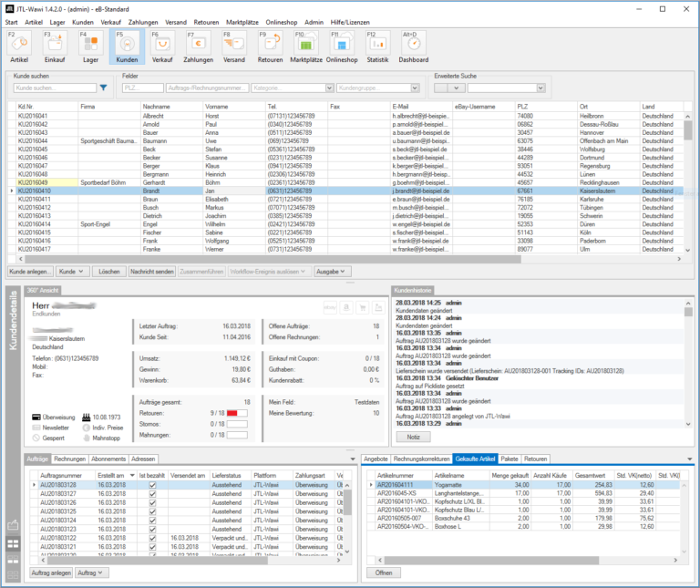Screen dimensions: 700x588
Task: Toggle 'Ist bezahlt' checkbox for order AU201803127
Action: click(152, 494)
